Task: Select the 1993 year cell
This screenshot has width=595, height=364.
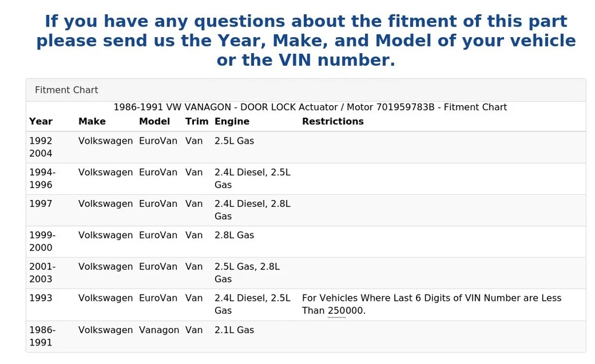Action: (x=41, y=298)
